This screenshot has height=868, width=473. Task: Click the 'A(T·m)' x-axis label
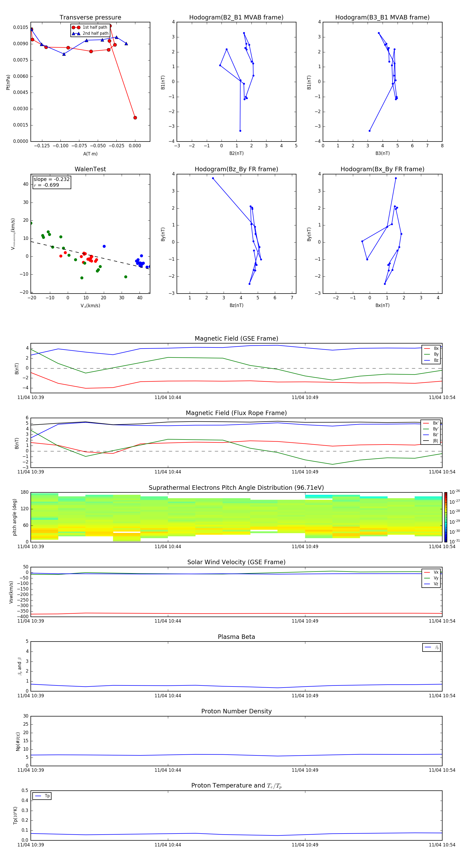pos(90,154)
